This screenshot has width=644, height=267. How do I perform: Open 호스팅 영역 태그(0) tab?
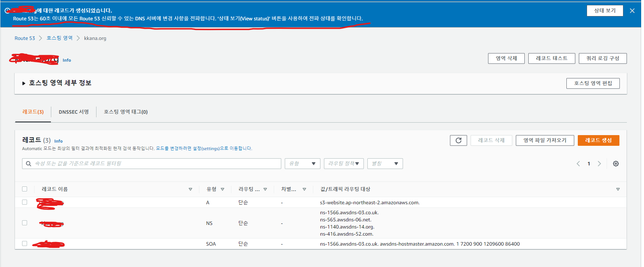[126, 112]
